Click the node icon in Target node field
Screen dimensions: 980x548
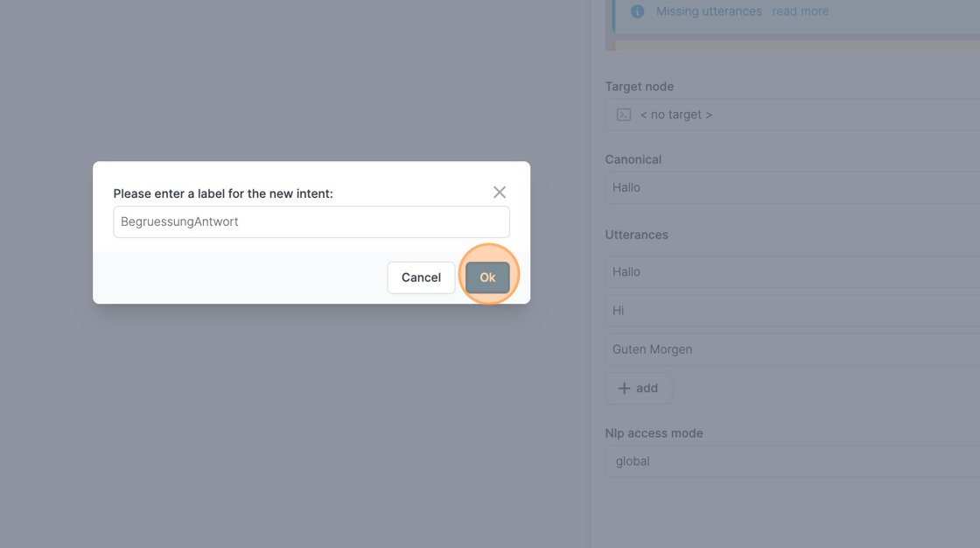[x=624, y=115]
